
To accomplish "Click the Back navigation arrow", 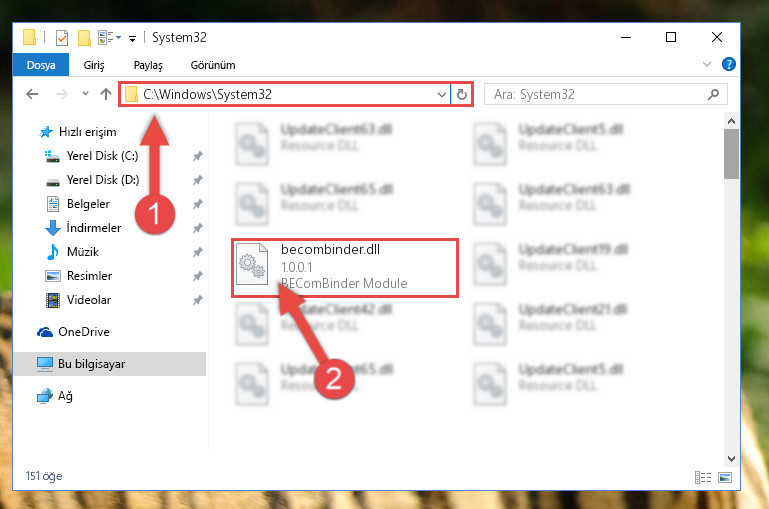I will [32, 94].
